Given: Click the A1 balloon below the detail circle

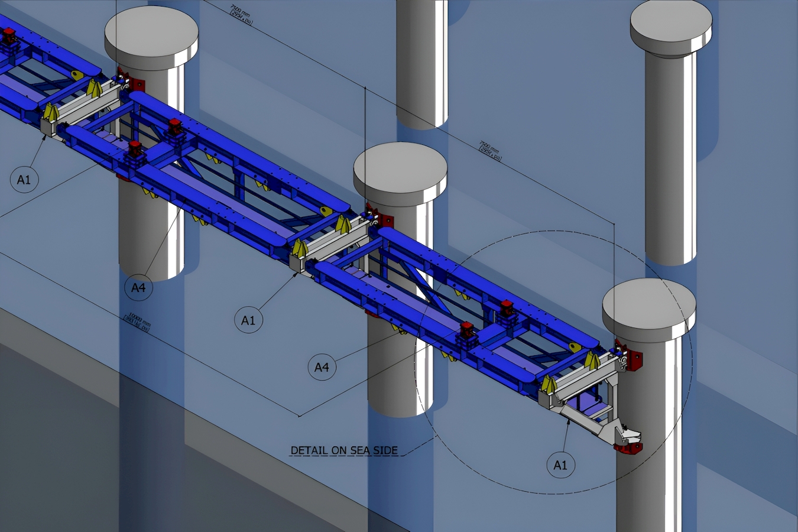Looking at the screenshot, I should pos(560,465).
